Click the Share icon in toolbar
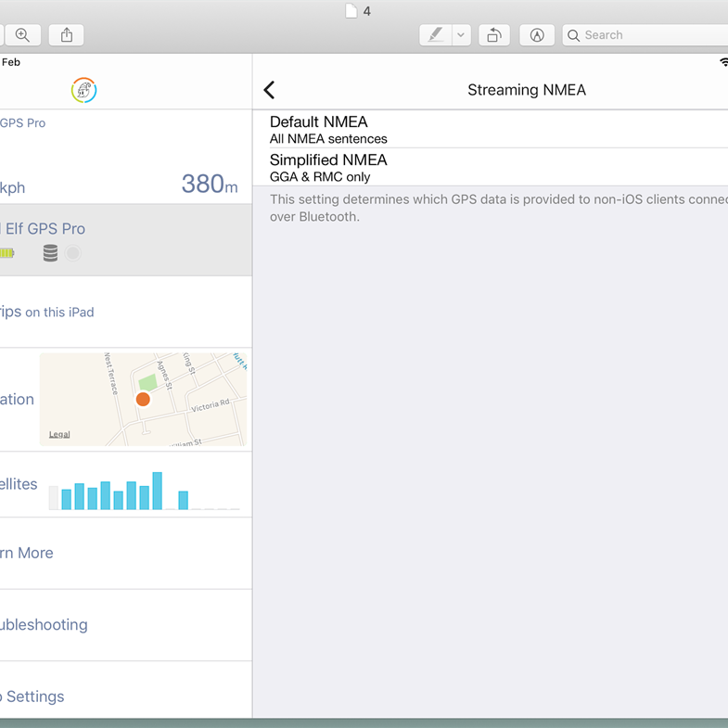The height and width of the screenshot is (728, 728). pos(67,35)
